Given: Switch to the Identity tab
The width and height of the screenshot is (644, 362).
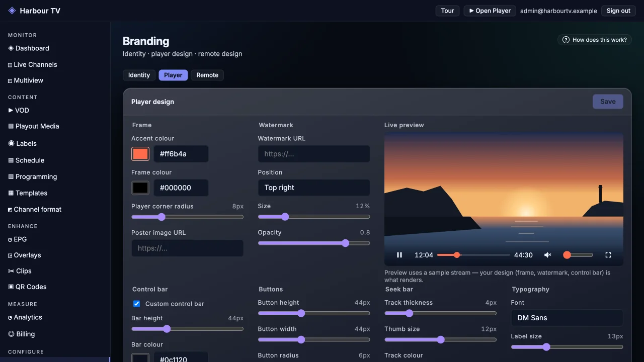Looking at the screenshot, I should coord(139,75).
